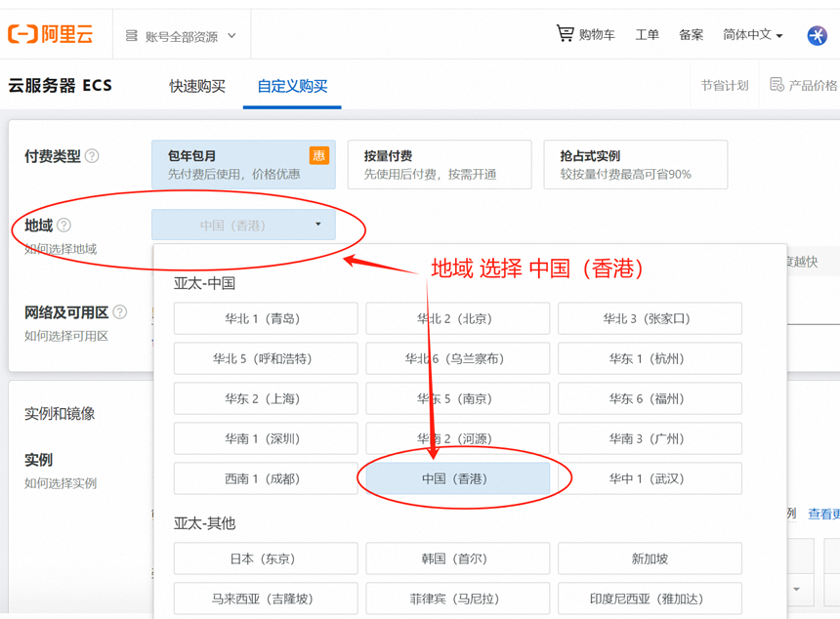Image resolution: width=840 pixels, height=619 pixels.
Task: Click the resource list icon beside 账号全部资源
Action: 131,36
